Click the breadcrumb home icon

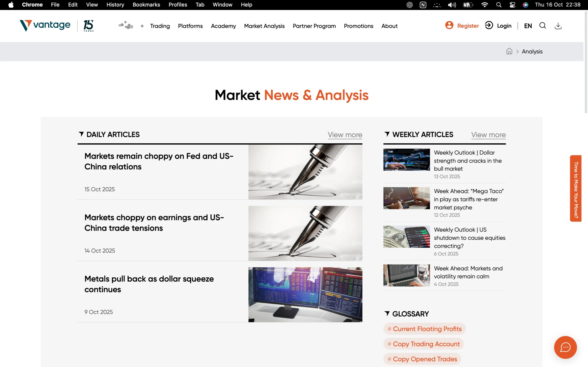509,51
